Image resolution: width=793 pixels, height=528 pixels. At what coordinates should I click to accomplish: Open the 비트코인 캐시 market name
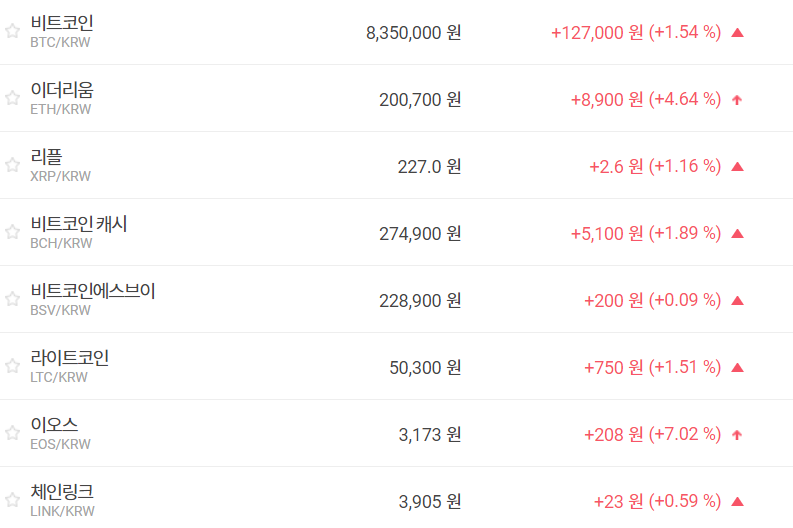79,224
